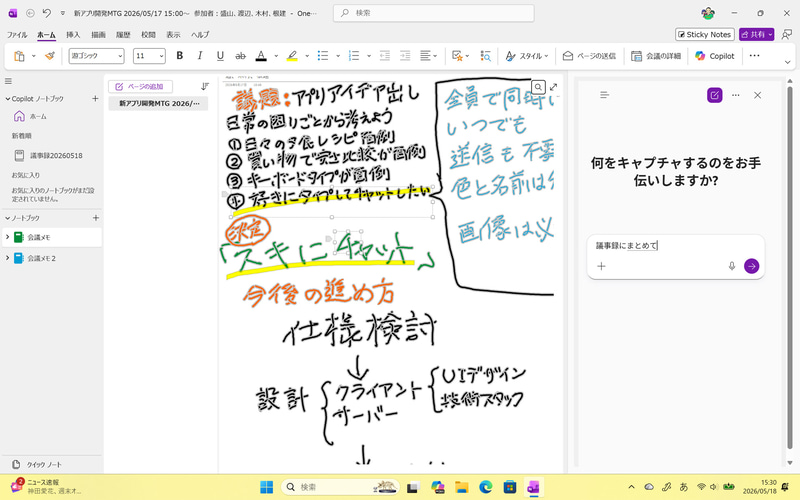The image size is (800, 500).
Task: Open the ヘルプ tab
Action: 200,35
